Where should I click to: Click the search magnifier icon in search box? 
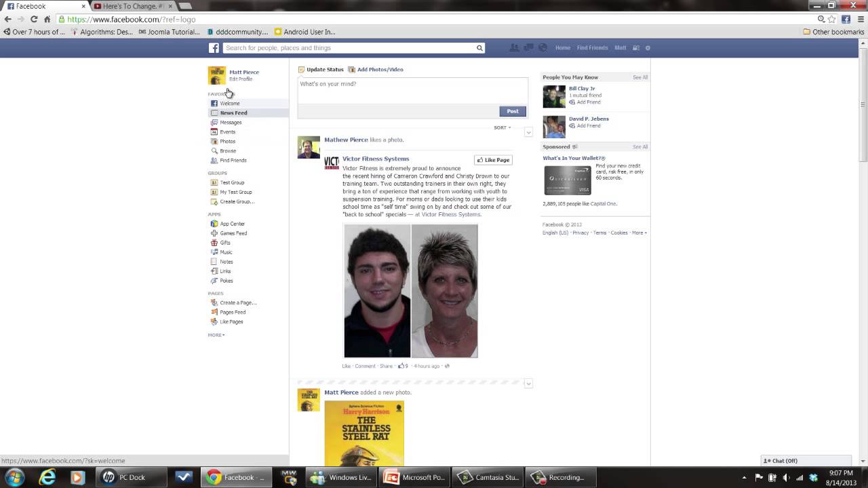point(479,48)
